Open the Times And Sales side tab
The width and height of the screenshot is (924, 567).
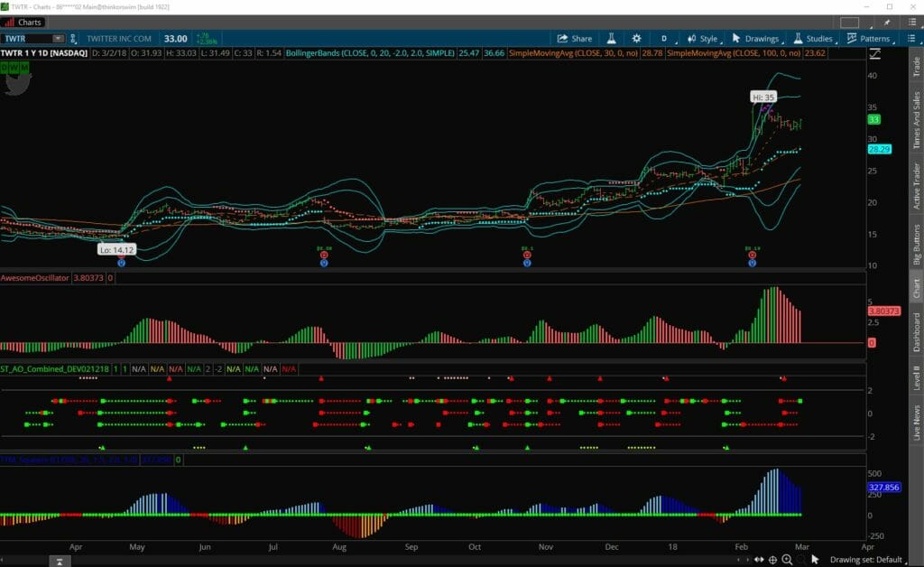tap(917, 120)
